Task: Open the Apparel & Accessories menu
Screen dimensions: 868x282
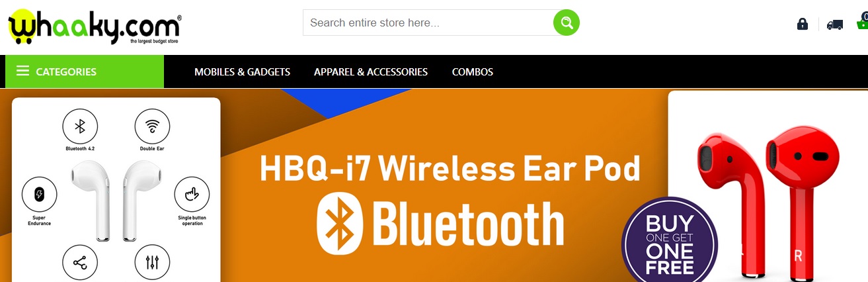Action: (371, 71)
